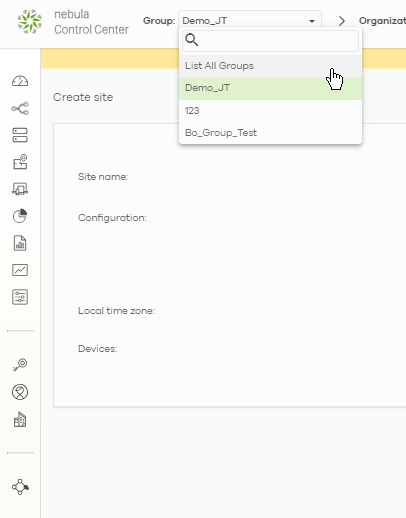This screenshot has height=518, width=406.
Task: Open the dashboard gauge icon in sidebar
Action: 20,81
